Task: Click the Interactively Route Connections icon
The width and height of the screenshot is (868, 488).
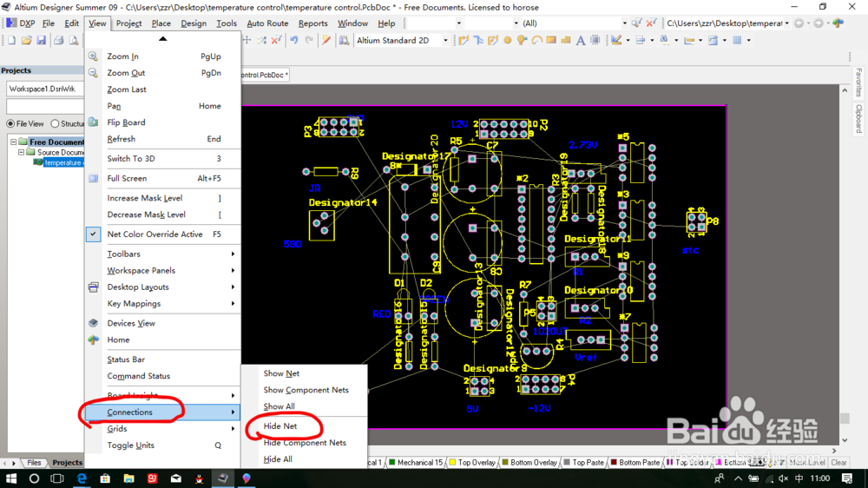Action: point(464,41)
